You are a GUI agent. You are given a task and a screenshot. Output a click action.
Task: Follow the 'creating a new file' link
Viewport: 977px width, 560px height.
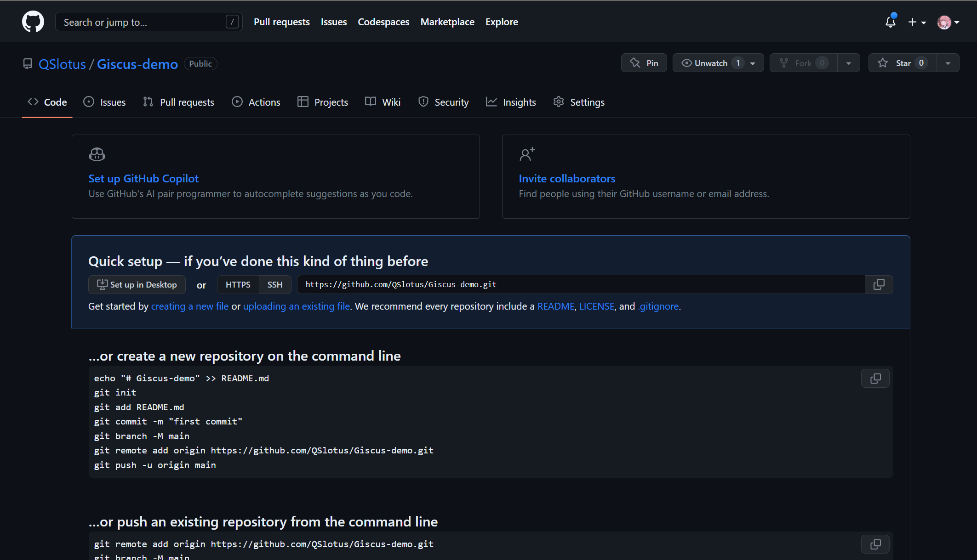(x=189, y=306)
